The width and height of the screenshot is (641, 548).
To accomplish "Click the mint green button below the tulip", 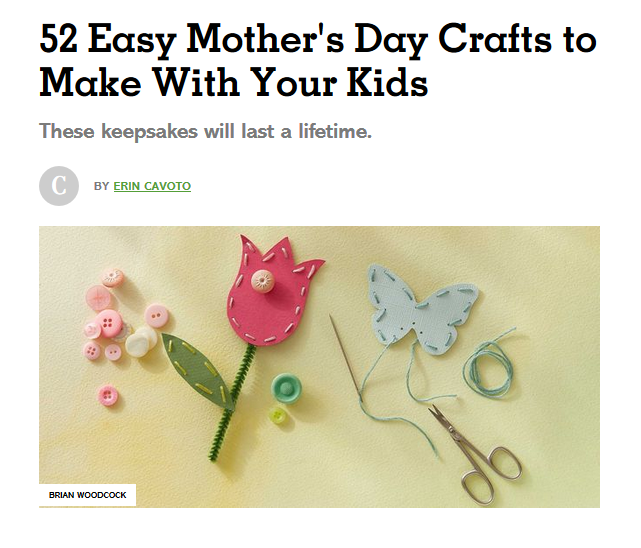I will coord(286,388).
